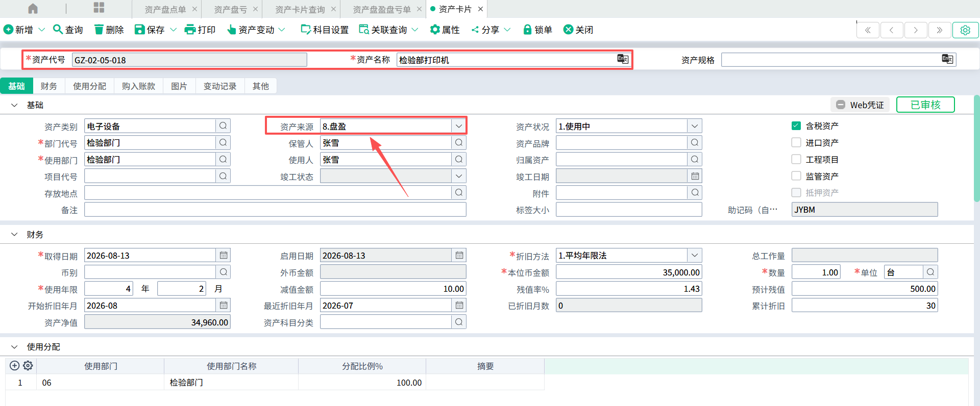The width and height of the screenshot is (980, 406).
Task: Expand 资产来源 dropdown
Action: (459, 126)
